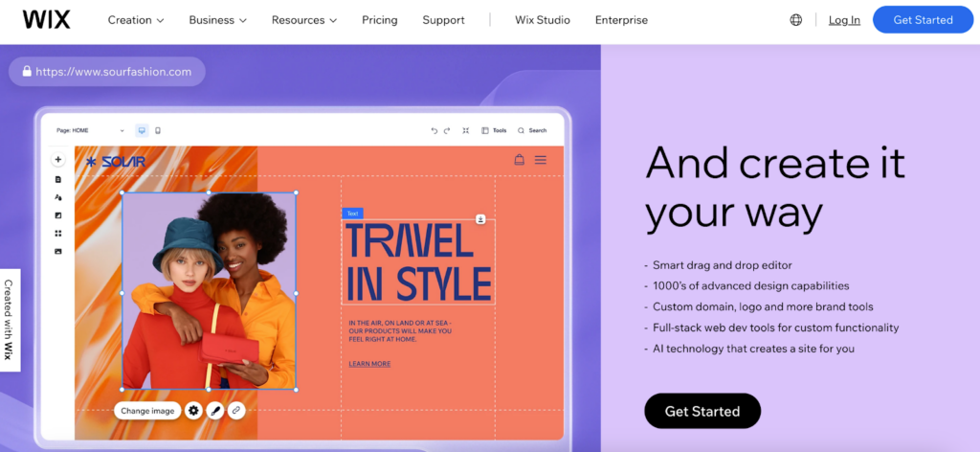980x452 pixels.
Task: Open image settings gear icon
Action: (193, 411)
